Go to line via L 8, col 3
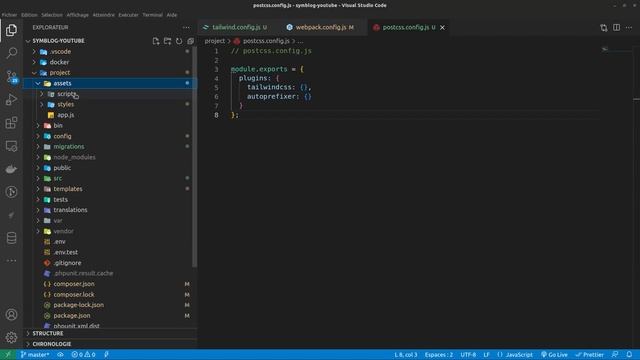 point(406,355)
